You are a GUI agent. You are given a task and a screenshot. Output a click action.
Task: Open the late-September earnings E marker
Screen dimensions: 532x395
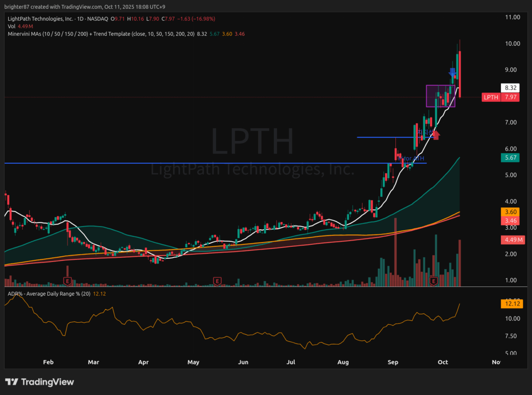pyautogui.click(x=434, y=281)
